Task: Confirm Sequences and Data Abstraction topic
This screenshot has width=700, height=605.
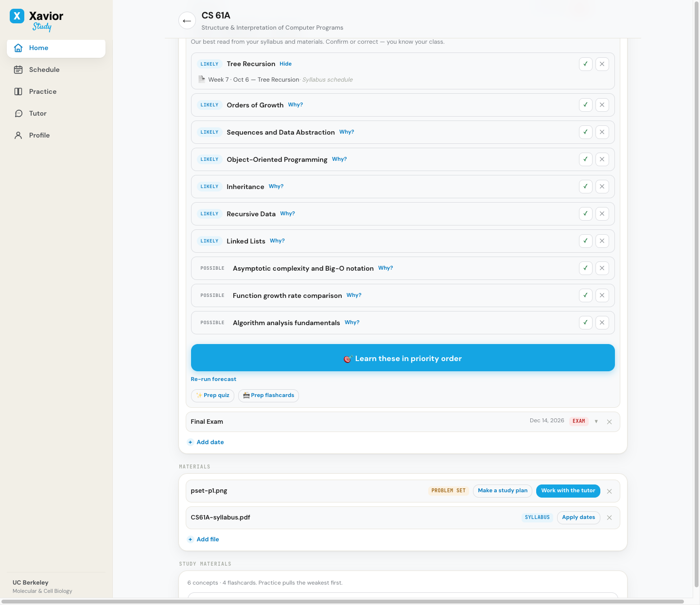Action: [585, 132]
